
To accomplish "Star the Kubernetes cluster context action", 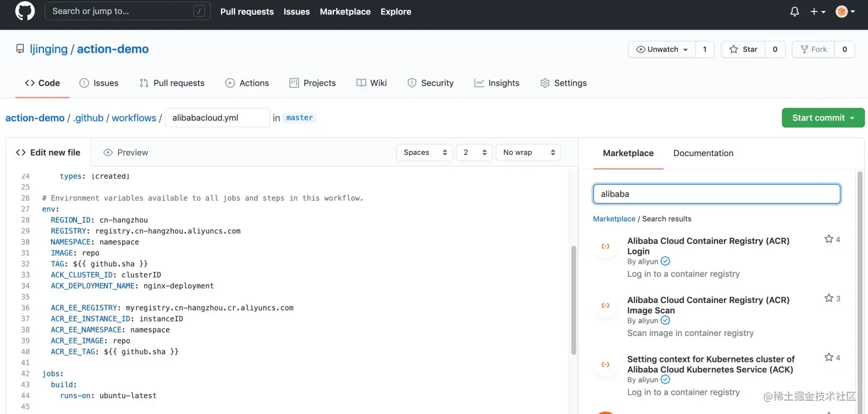I will [x=829, y=357].
